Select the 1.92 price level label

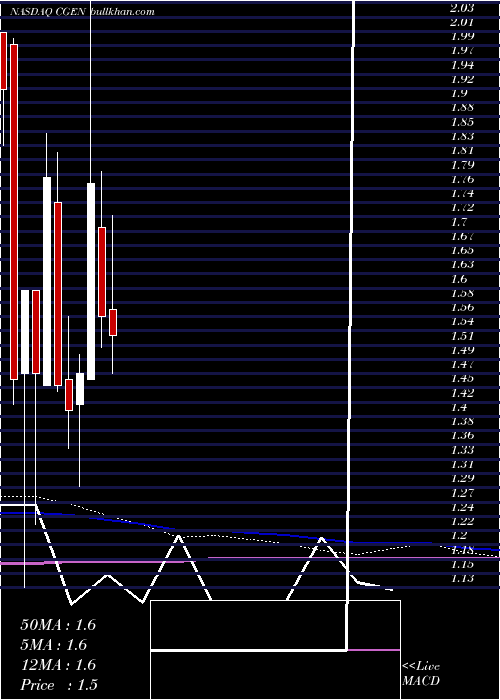(462, 79)
